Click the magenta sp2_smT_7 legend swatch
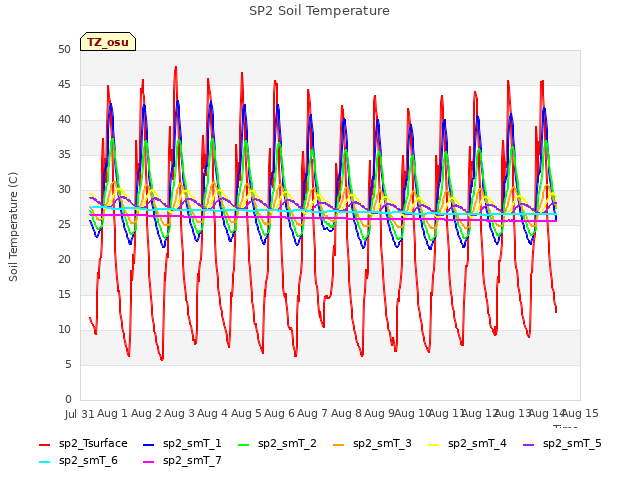640x480 pixels. (x=149, y=462)
